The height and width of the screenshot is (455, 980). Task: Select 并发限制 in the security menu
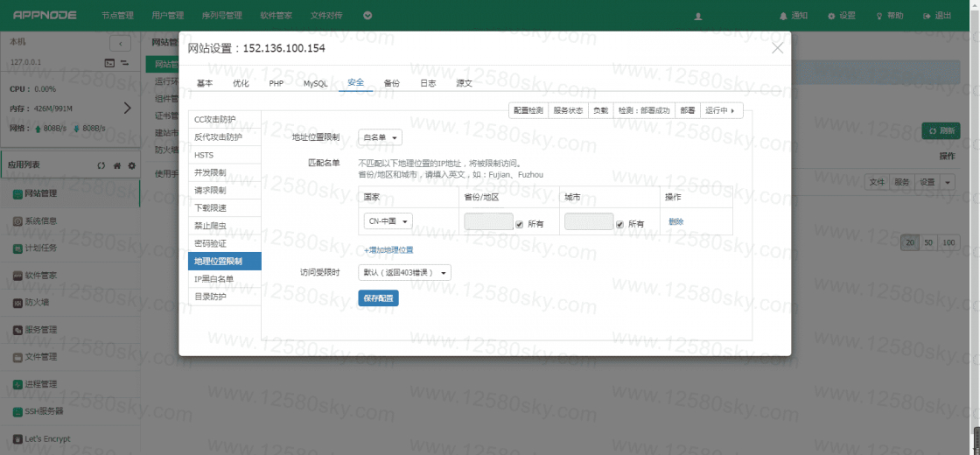224,172
